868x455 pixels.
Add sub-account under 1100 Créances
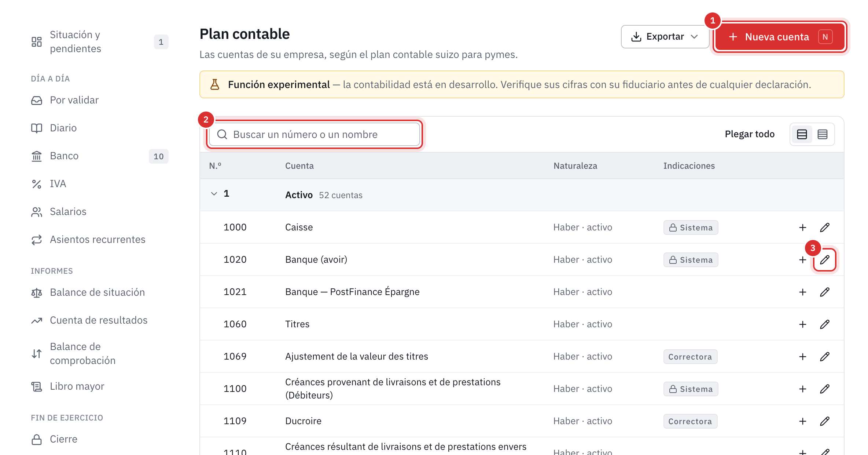[x=803, y=389]
